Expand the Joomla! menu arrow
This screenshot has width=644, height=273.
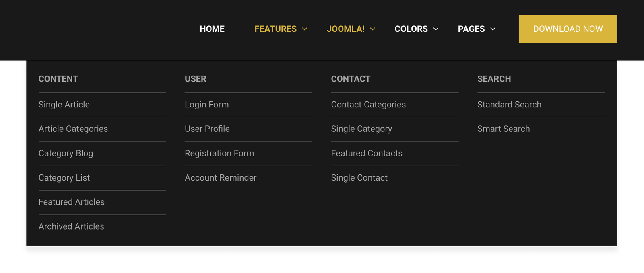pos(372,29)
